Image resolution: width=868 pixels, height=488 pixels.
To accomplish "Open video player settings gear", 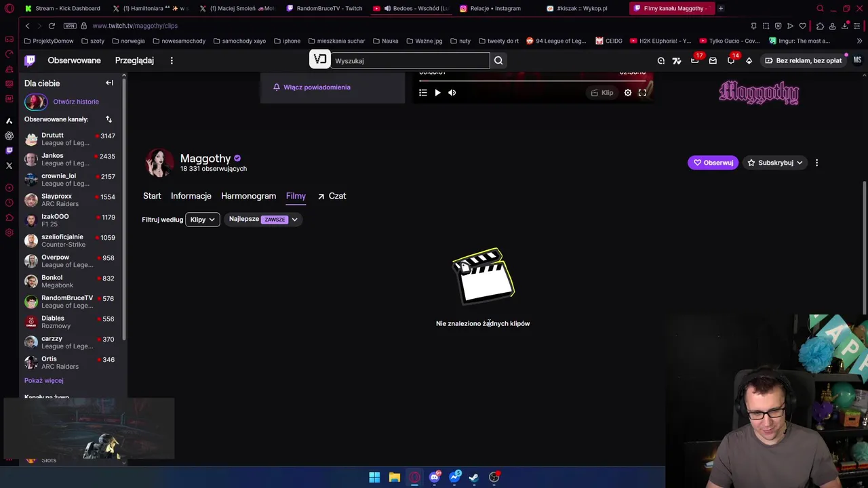I will [x=628, y=93].
